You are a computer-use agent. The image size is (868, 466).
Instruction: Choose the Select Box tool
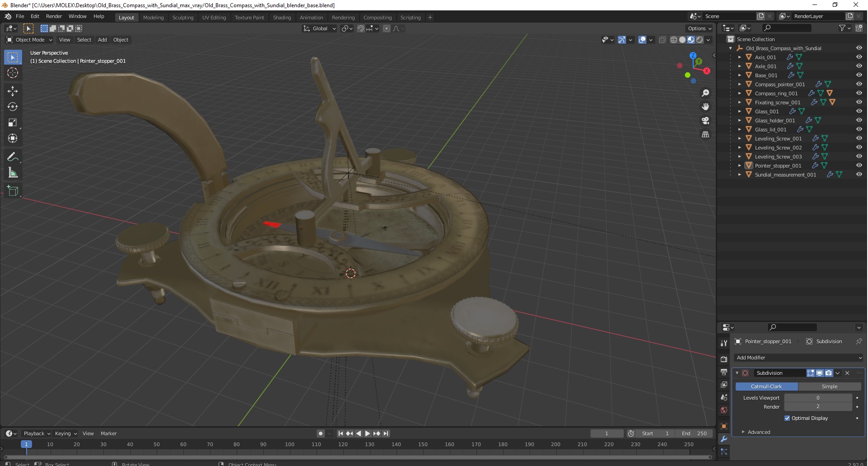(x=13, y=57)
